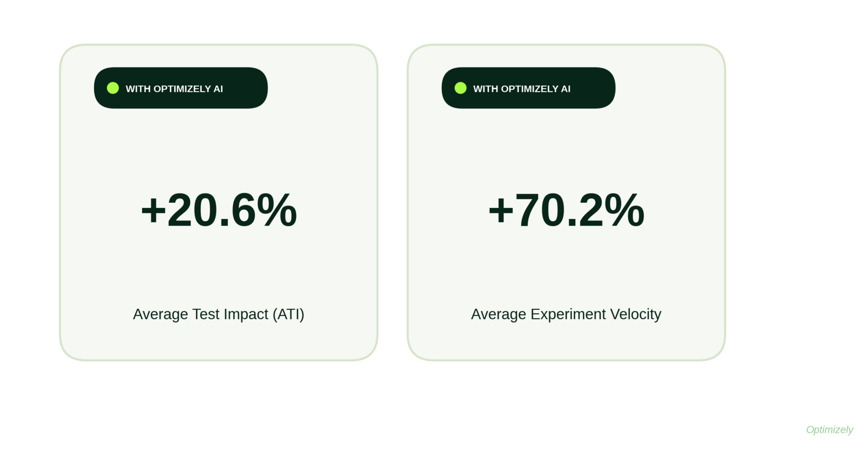Click the Average Experiment Velocity label
The height and width of the screenshot is (450, 868).
click(566, 314)
